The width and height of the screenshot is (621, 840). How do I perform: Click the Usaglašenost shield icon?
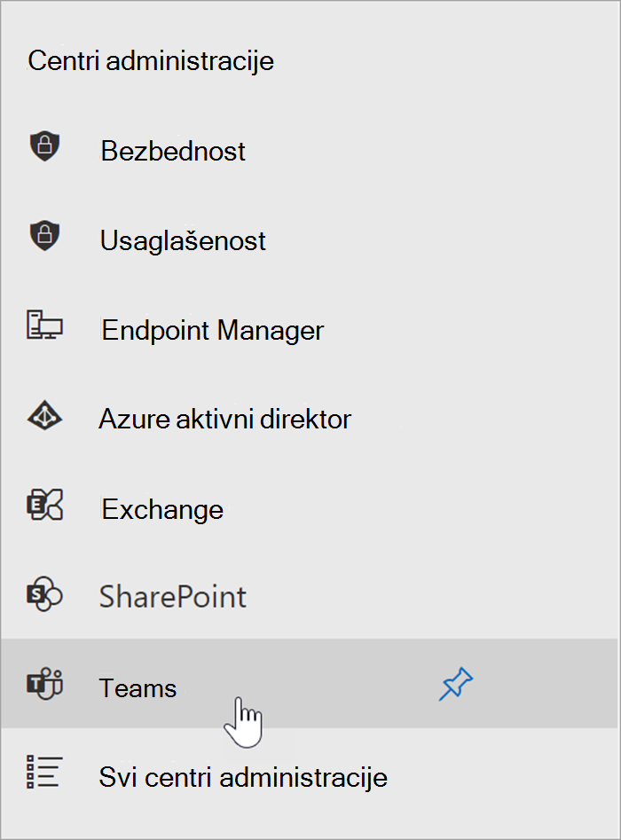pos(44,235)
